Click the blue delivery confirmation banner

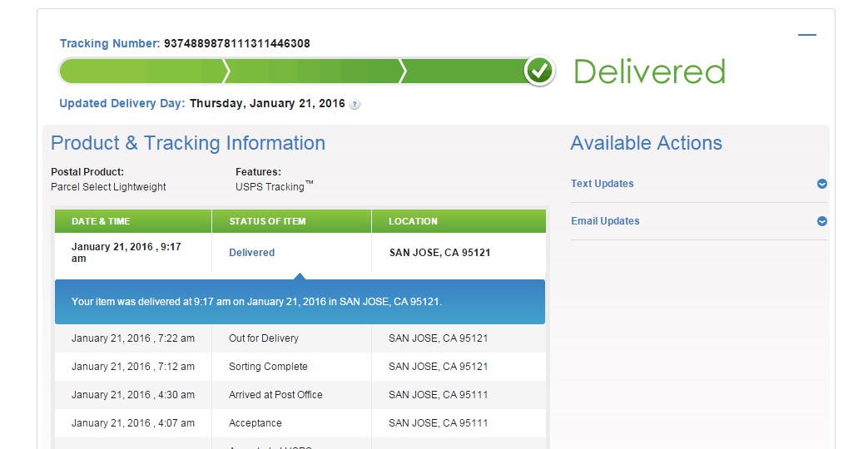point(300,302)
